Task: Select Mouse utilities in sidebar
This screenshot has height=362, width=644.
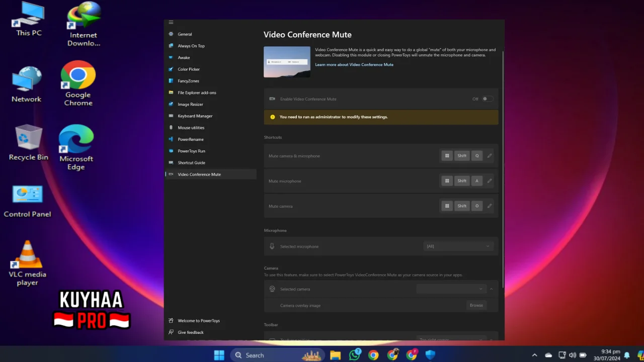Action: (x=211, y=128)
